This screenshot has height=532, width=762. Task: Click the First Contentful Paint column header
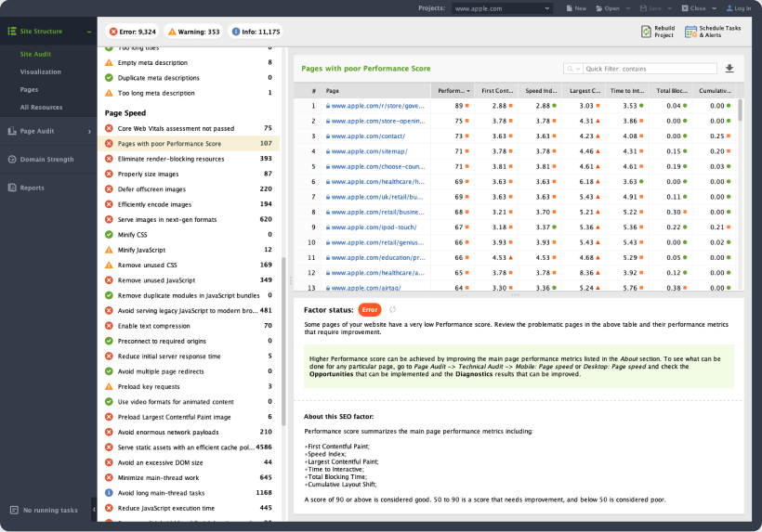click(496, 91)
